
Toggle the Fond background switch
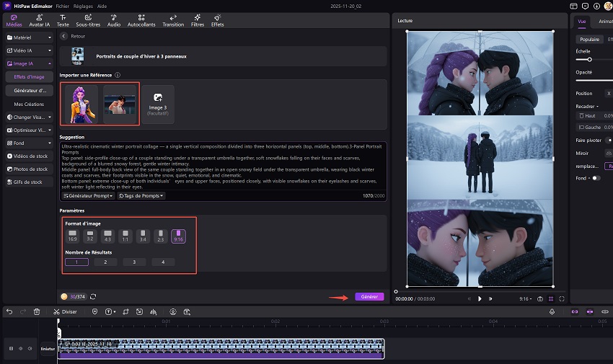pyautogui.click(x=596, y=178)
